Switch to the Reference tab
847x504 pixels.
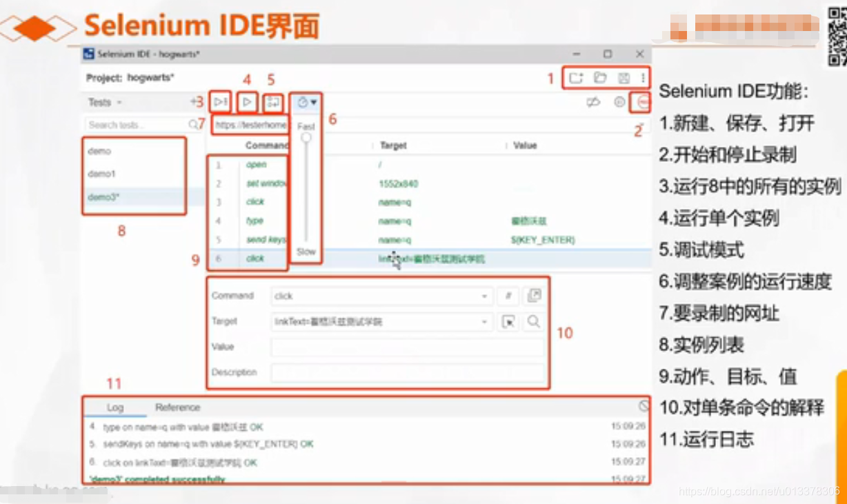coord(177,407)
